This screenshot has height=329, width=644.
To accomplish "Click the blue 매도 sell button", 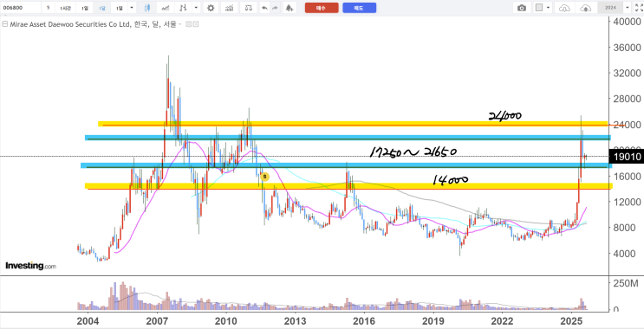I will (360, 8).
